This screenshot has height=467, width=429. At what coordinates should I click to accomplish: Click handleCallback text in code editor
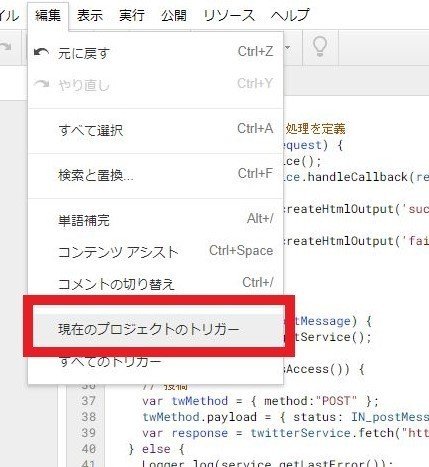click(x=358, y=177)
